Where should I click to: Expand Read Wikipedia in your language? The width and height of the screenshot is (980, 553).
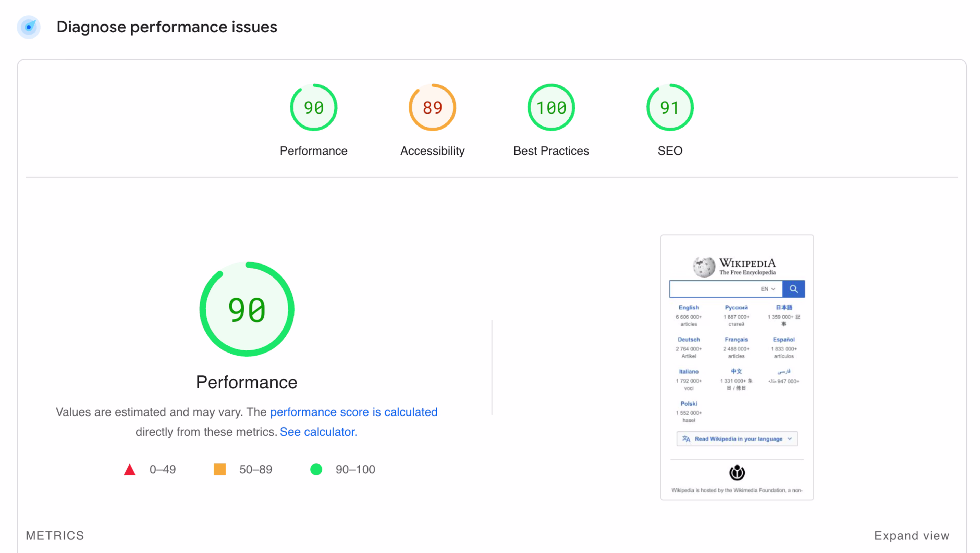point(737,439)
